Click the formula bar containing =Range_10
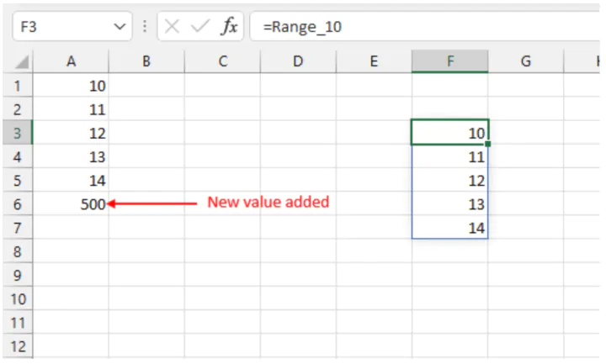 (x=424, y=27)
